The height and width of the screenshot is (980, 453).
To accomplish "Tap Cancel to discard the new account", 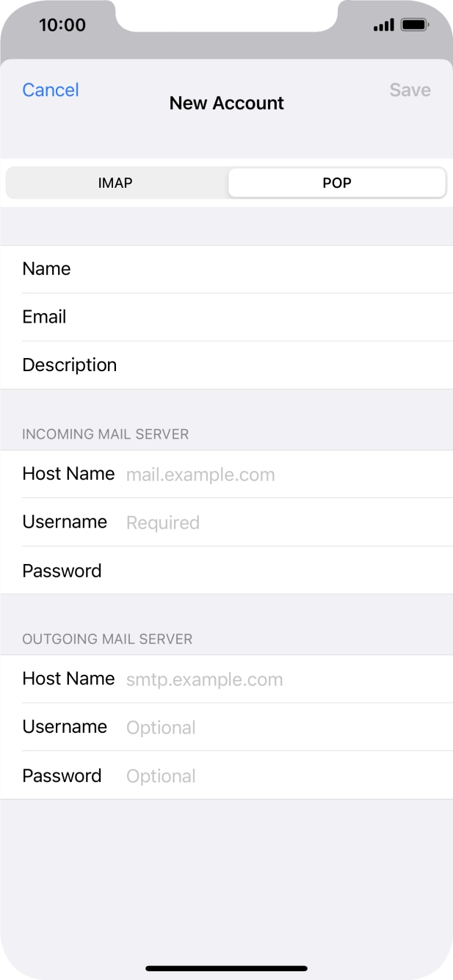I will tap(51, 90).
